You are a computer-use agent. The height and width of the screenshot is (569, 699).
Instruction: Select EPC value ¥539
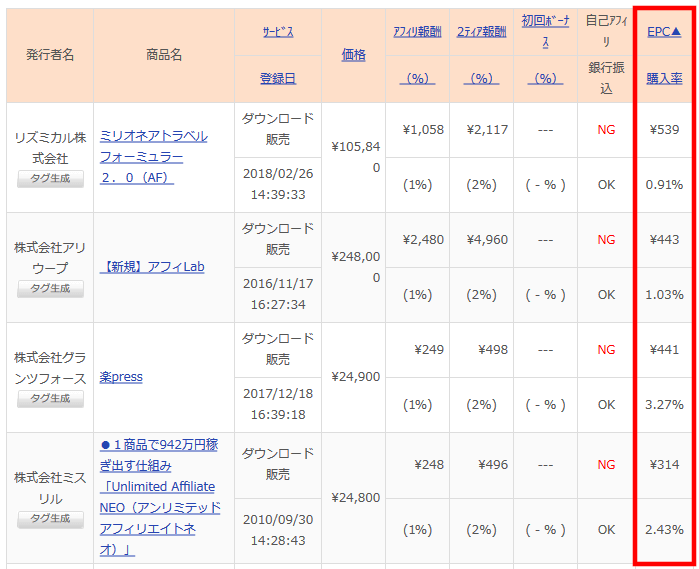click(x=664, y=130)
